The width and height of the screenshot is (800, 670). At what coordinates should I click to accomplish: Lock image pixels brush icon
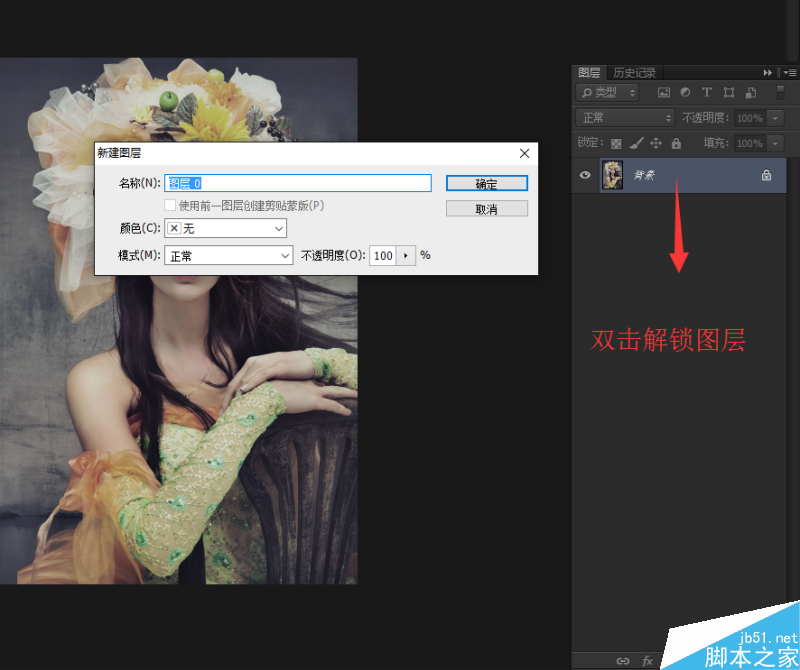(636, 143)
